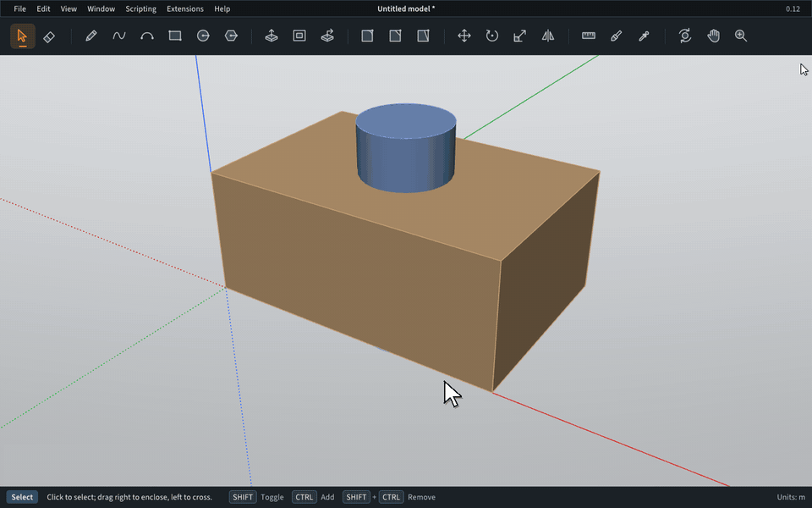Select the box's large front face
Screen dimensions: 812x508
(x=357, y=280)
